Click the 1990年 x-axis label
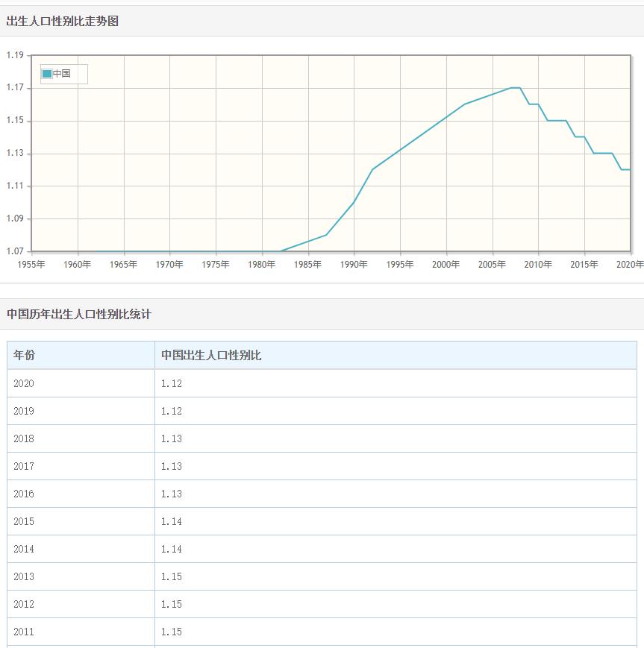Image resolution: width=644 pixels, height=648 pixels. pyautogui.click(x=354, y=265)
